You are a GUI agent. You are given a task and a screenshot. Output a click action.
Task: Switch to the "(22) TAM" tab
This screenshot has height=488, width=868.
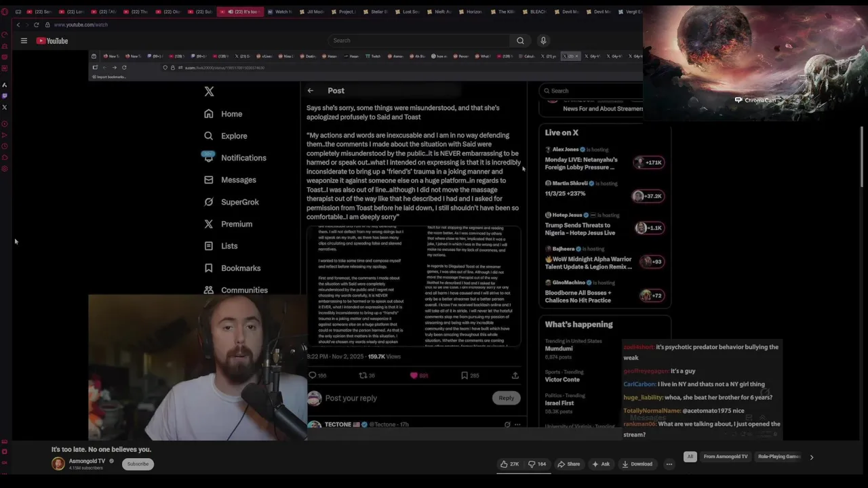click(x=103, y=12)
